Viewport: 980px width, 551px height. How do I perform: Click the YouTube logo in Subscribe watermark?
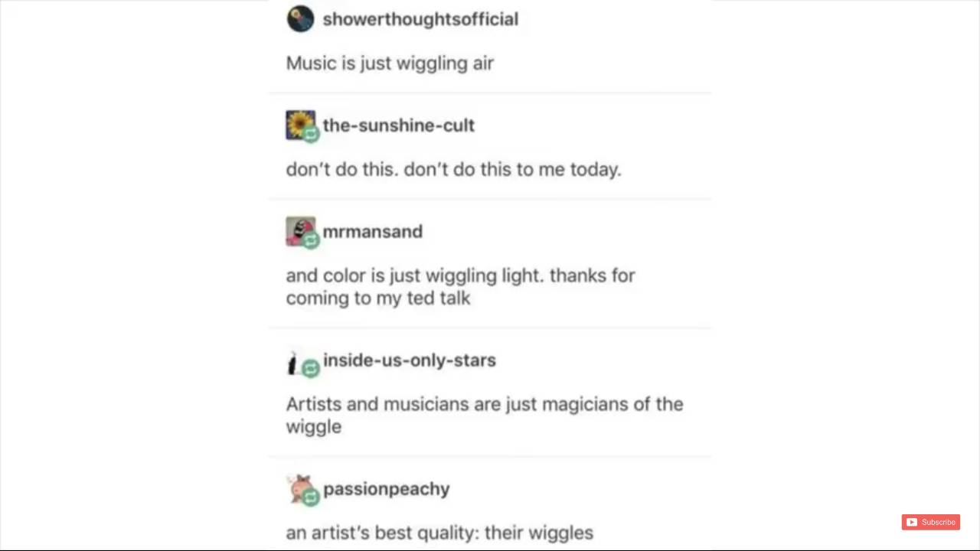tap(911, 522)
